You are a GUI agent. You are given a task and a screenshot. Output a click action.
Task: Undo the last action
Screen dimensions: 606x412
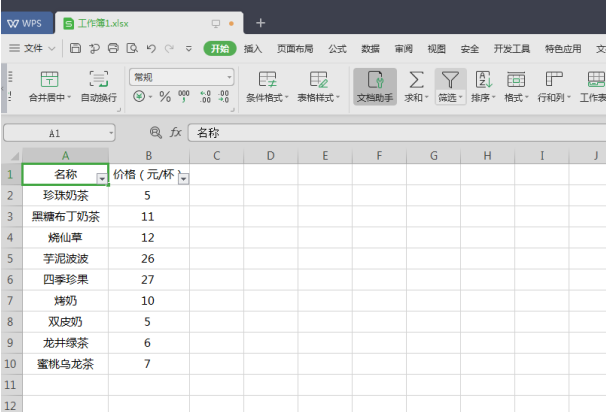coord(151,49)
